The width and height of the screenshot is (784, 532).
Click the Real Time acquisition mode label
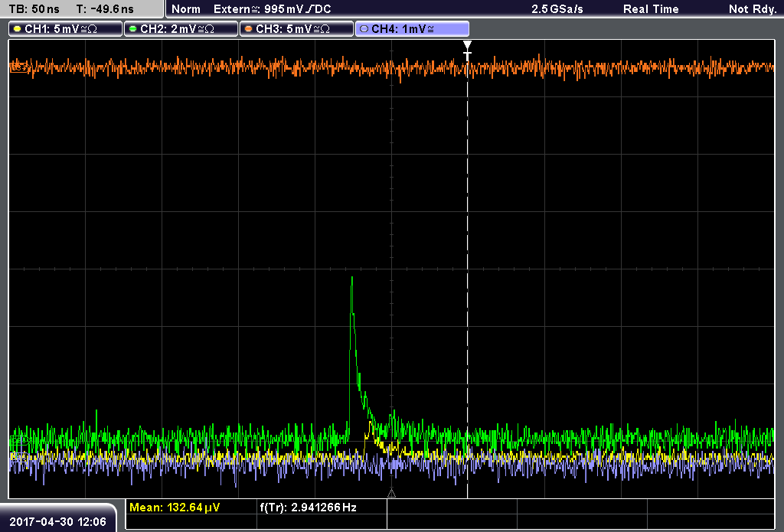[651, 9]
